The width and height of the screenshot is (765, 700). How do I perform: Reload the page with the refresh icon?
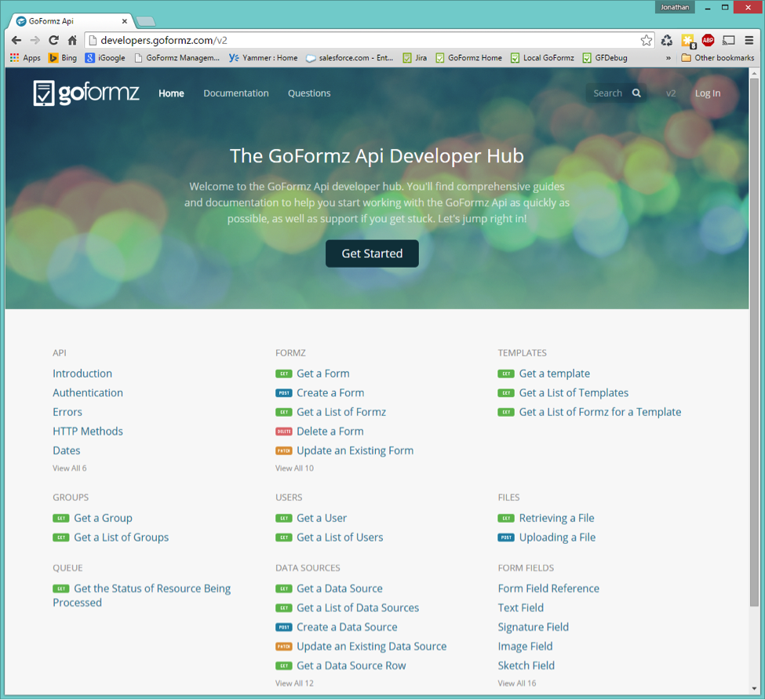coord(53,41)
